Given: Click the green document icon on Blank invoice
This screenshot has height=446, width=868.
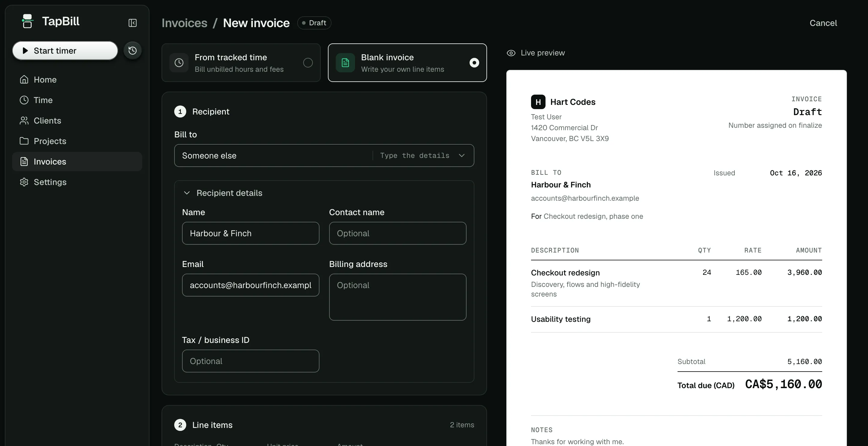Looking at the screenshot, I should point(345,63).
